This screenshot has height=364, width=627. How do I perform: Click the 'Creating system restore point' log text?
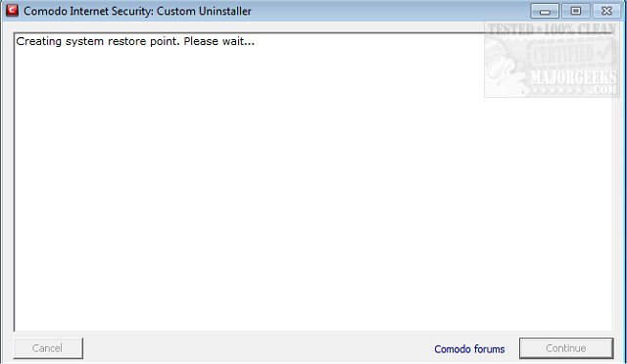coord(135,41)
